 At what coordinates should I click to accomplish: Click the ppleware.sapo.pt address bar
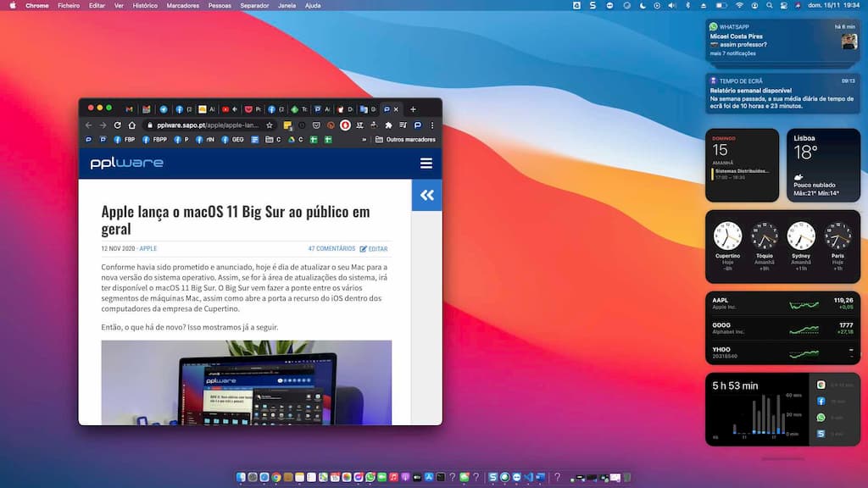tap(211, 125)
